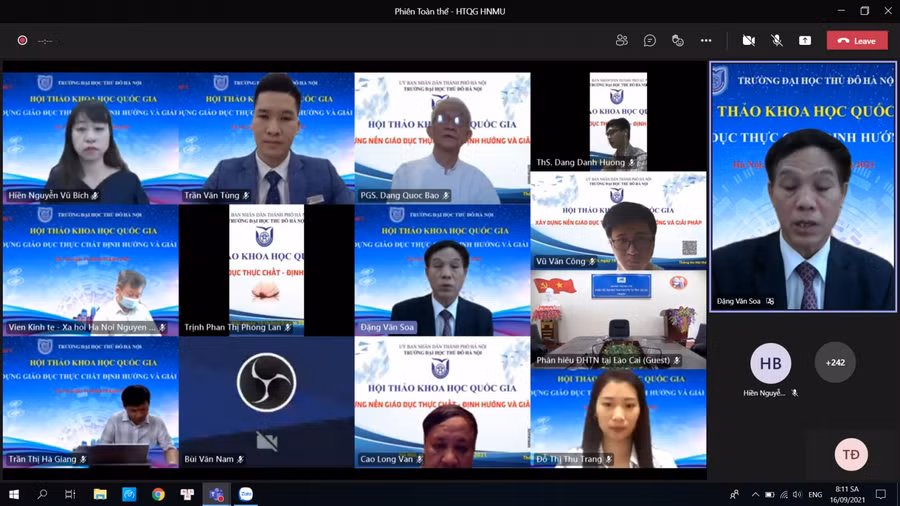
Task: Expand the +242 additional participants
Action: (835, 363)
